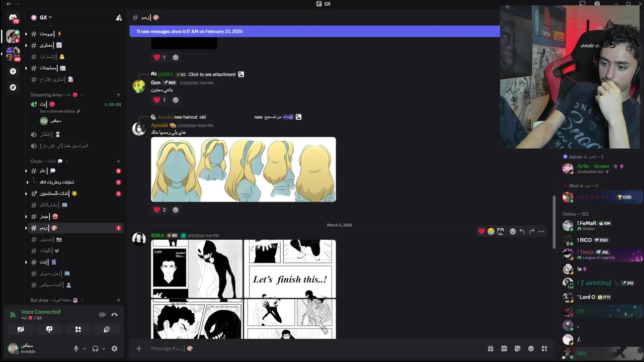The height and width of the screenshot is (362, 644).
Task: Open User Settings gear icon
Action: pos(114,348)
